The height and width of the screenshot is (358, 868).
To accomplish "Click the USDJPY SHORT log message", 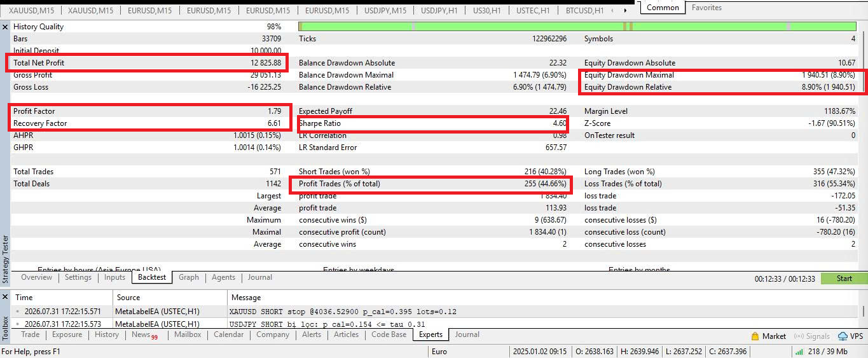I will click(x=327, y=324).
